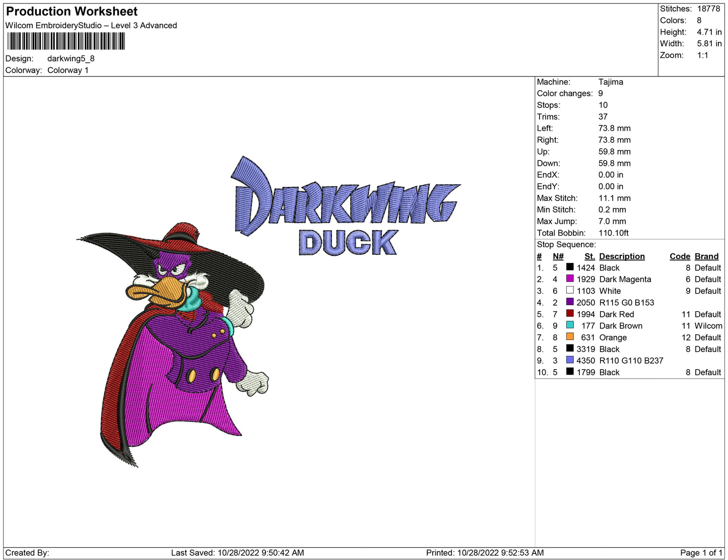
Task: Select the Total Bobbin value '110.10ft'
Action: click(x=614, y=233)
